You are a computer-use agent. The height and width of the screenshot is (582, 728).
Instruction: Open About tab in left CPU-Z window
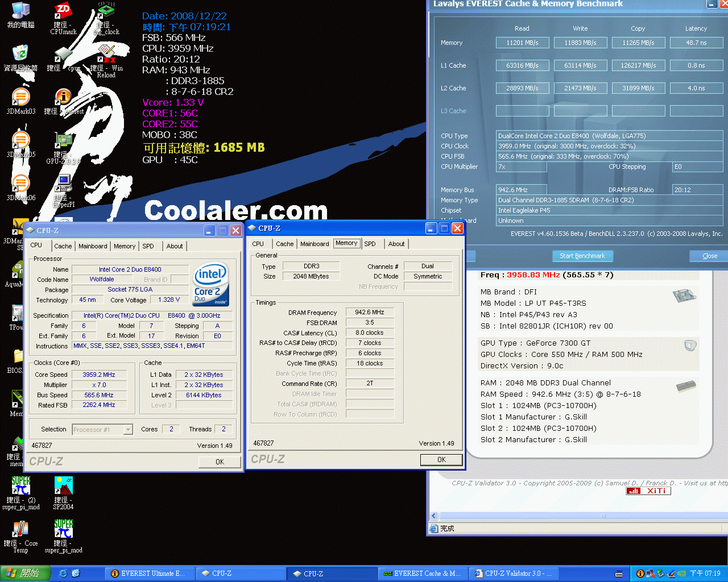click(x=175, y=246)
